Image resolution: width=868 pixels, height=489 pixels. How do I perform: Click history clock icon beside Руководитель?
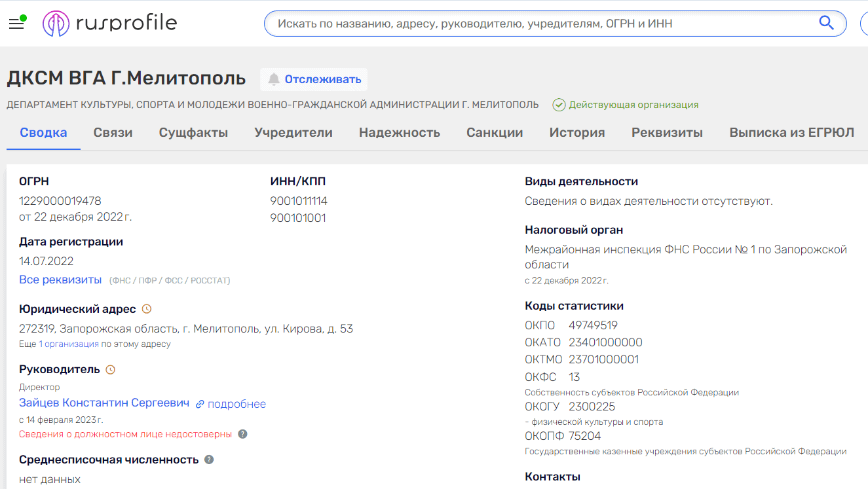click(x=111, y=369)
